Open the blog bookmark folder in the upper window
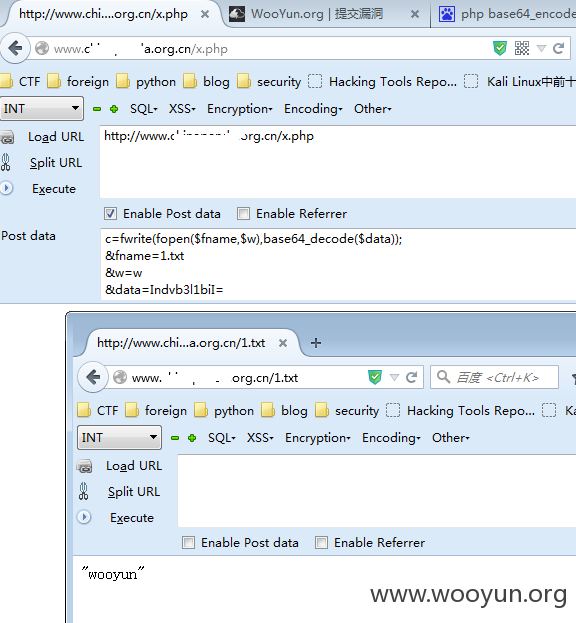 207,81
